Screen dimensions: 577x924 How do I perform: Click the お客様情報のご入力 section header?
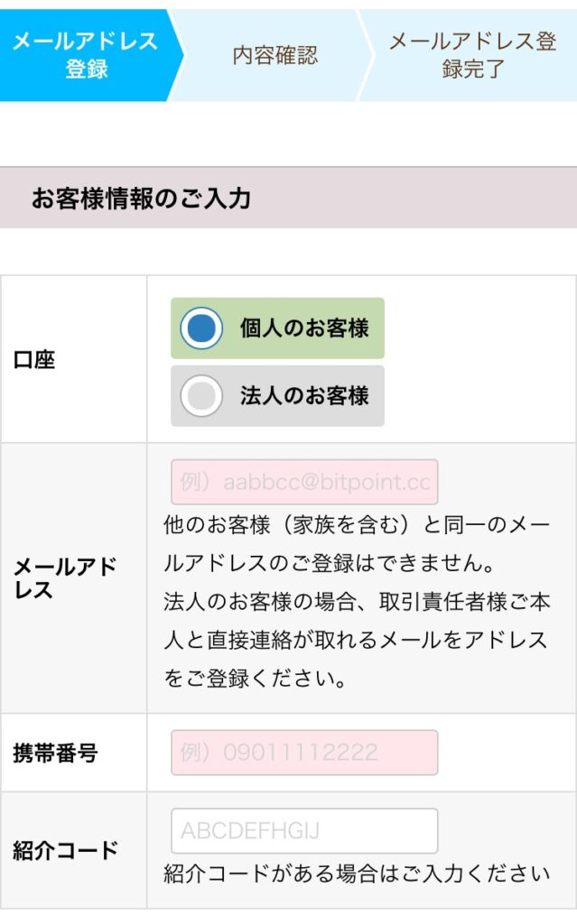click(142, 198)
